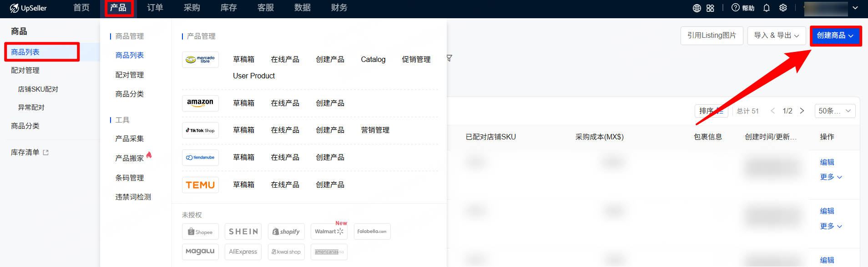The height and width of the screenshot is (267, 868).
Task: Open 库存清单 external link
Action: [x=30, y=152]
